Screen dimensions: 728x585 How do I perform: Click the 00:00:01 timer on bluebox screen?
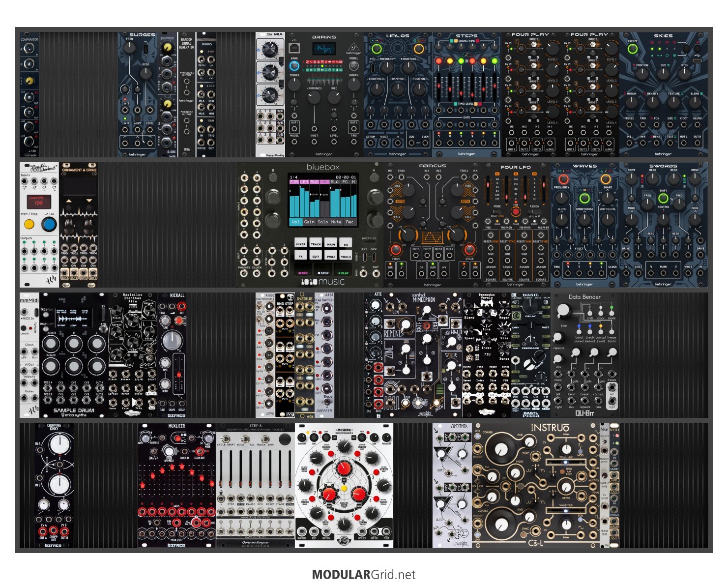coord(346,177)
